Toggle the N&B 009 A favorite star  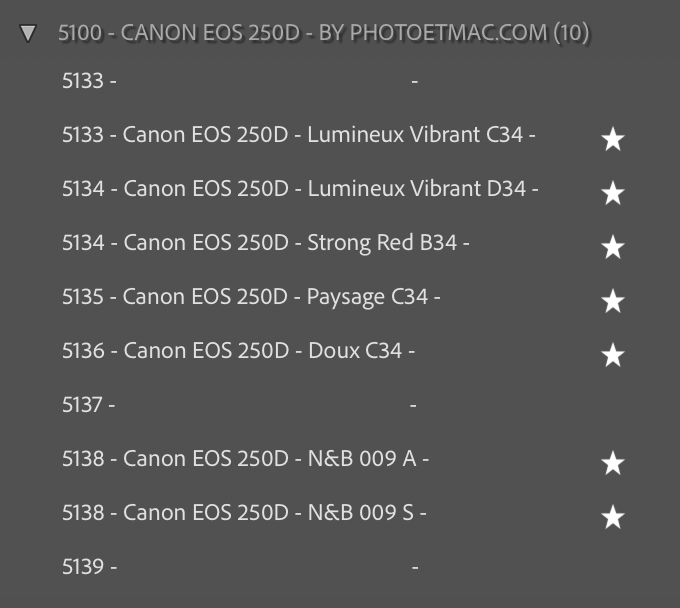point(613,464)
